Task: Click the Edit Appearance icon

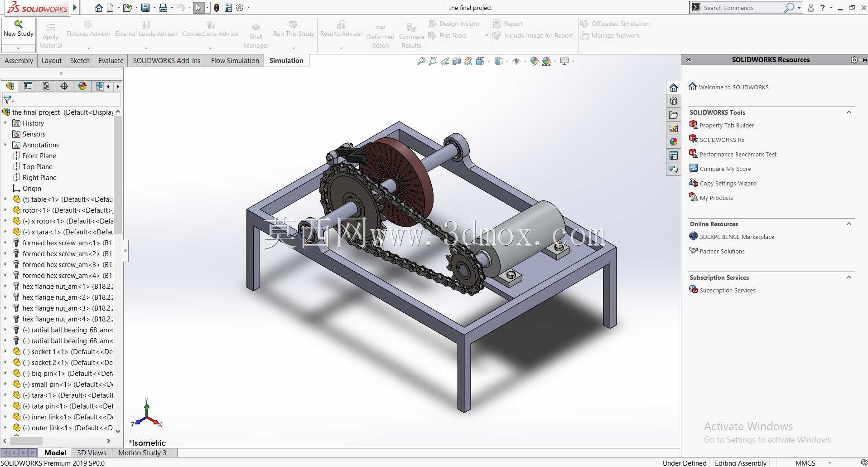Action: tap(535, 61)
